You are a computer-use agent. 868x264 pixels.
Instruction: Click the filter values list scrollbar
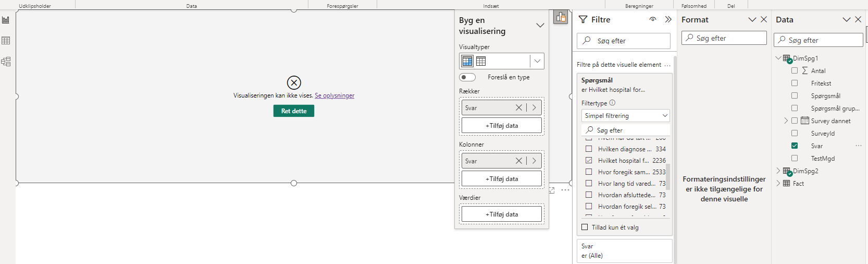[668, 176]
